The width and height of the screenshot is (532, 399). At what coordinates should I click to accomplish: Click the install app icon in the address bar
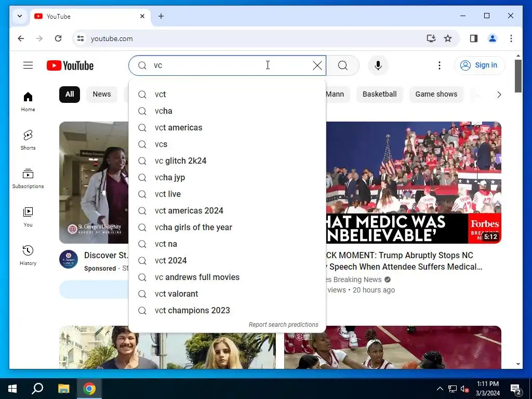click(431, 38)
